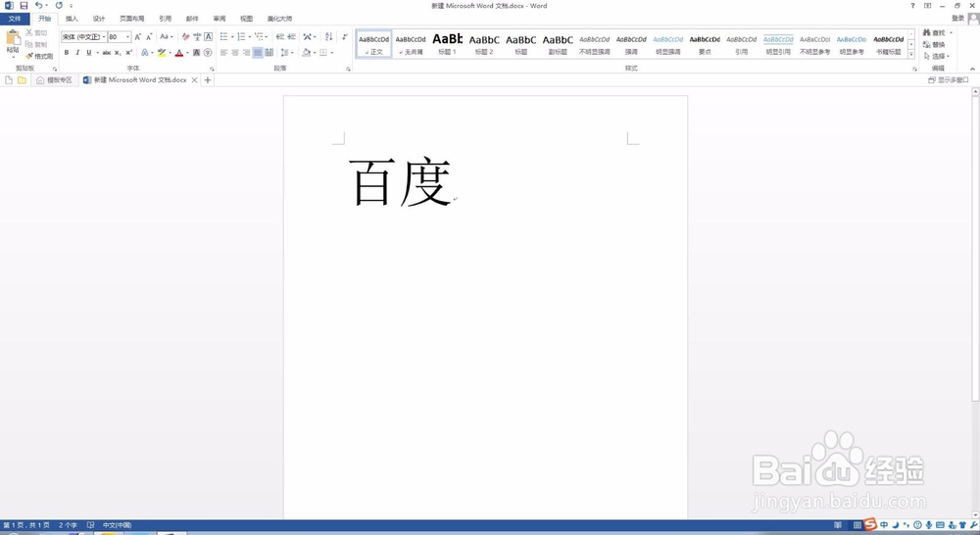Screen dimensions: 980x535
Task: Click the Select (选择) button
Action: [x=936, y=56]
